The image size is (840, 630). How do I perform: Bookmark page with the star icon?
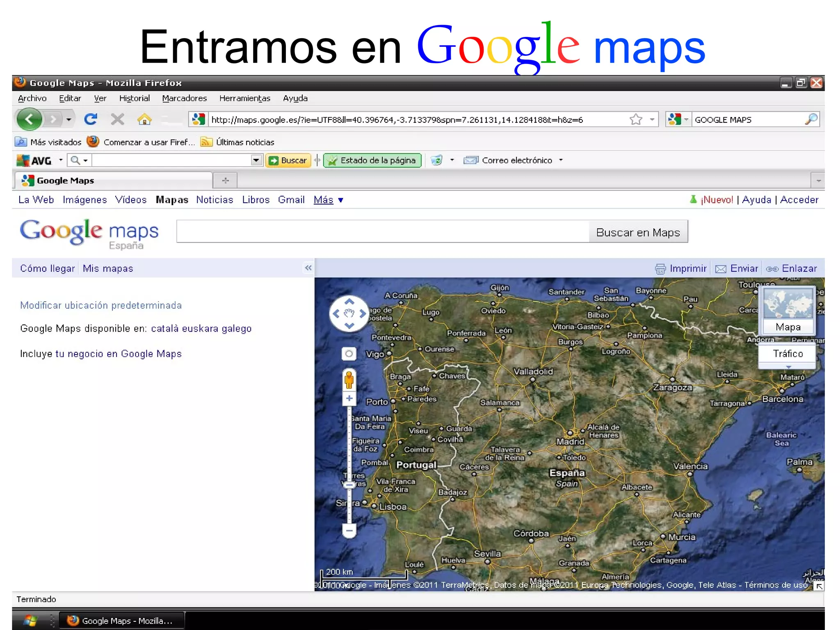pos(635,119)
